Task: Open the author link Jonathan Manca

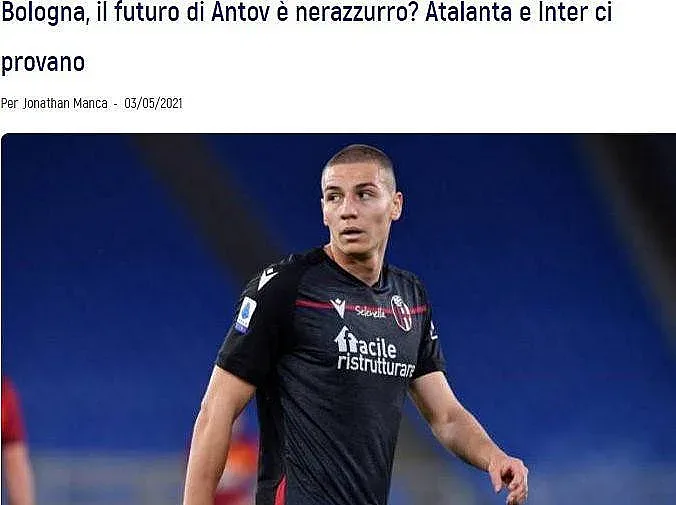Action: point(65,104)
